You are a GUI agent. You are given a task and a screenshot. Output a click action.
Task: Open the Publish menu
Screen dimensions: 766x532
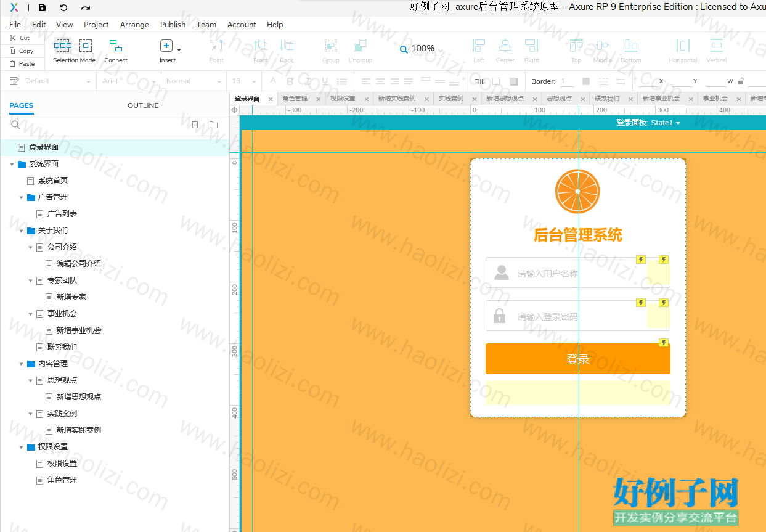pos(173,25)
